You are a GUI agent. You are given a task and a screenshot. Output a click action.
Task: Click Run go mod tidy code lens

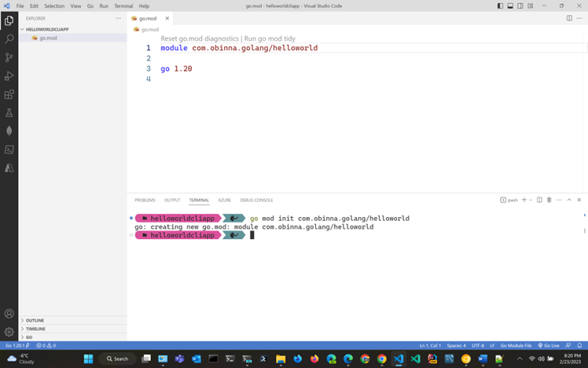[x=270, y=39]
